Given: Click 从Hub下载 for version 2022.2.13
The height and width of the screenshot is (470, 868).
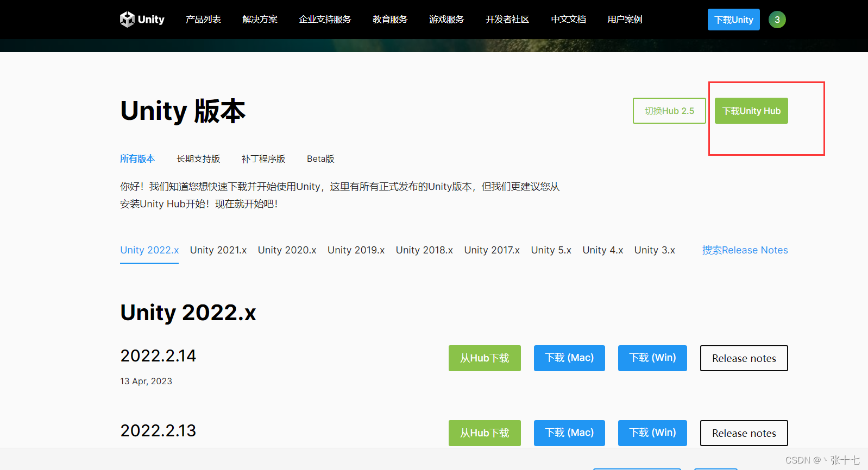Looking at the screenshot, I should pyautogui.click(x=485, y=433).
